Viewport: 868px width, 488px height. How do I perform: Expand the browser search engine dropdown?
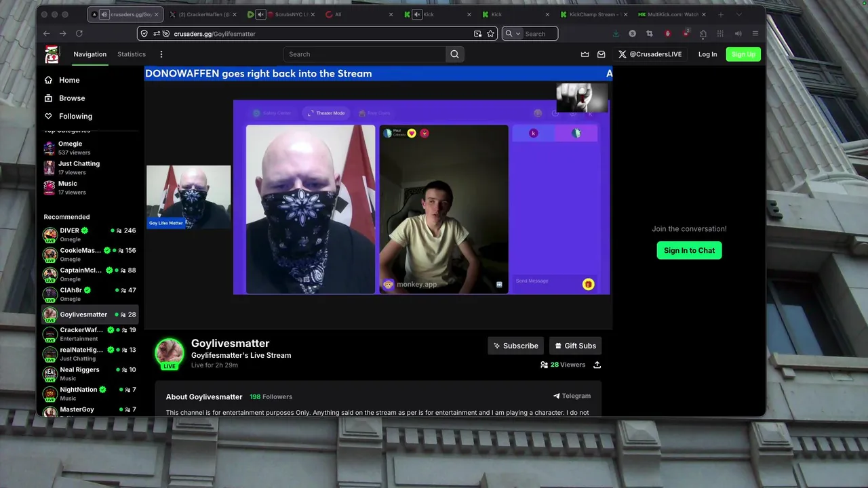(x=518, y=33)
